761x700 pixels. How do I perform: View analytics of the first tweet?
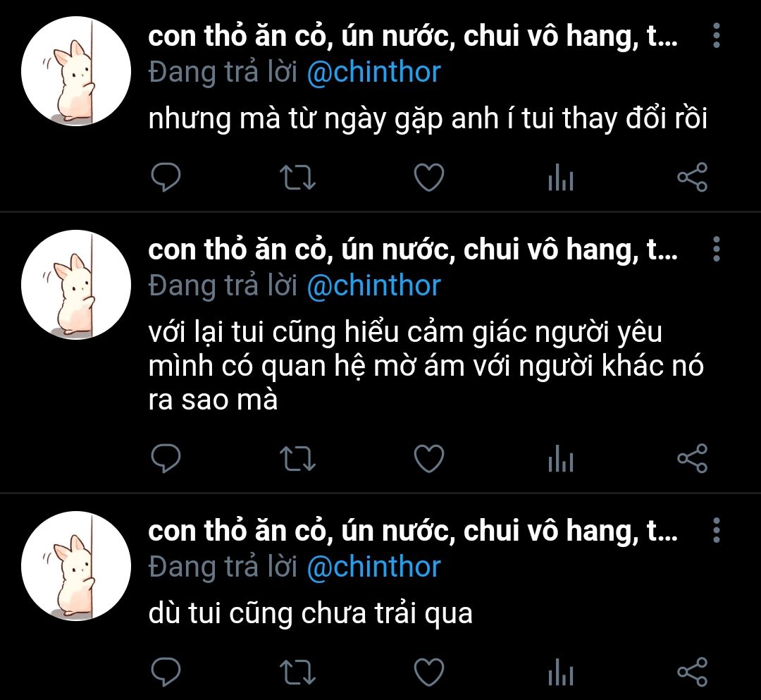(x=561, y=177)
